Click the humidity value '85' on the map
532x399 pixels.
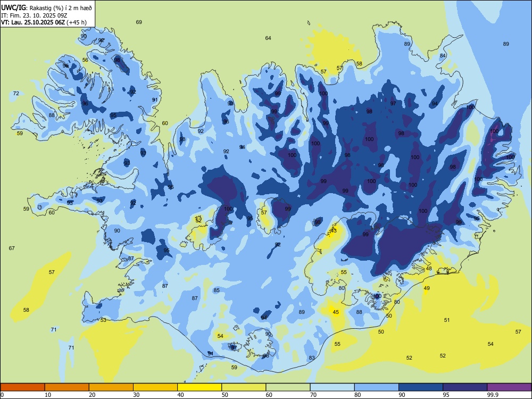(217, 290)
